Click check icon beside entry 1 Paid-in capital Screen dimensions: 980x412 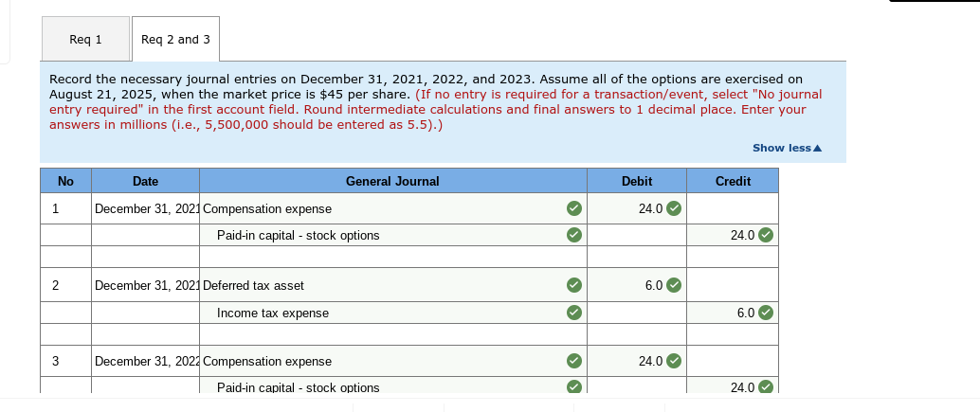point(573,235)
